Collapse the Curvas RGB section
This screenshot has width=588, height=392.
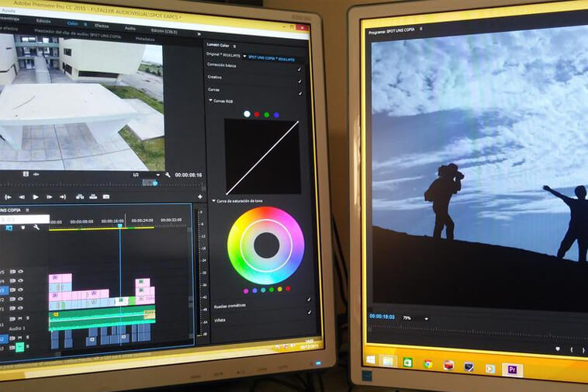[210, 101]
